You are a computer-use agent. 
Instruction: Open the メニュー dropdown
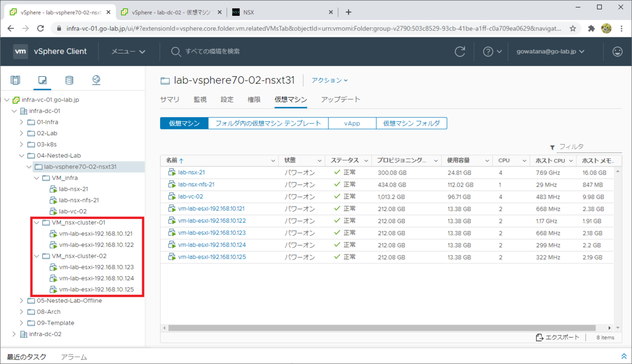(128, 52)
